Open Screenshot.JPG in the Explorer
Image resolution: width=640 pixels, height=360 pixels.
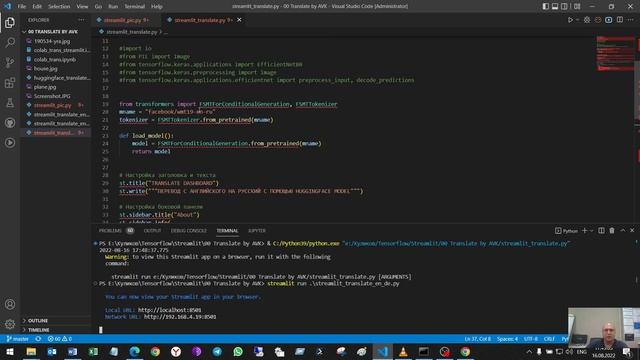point(52,96)
